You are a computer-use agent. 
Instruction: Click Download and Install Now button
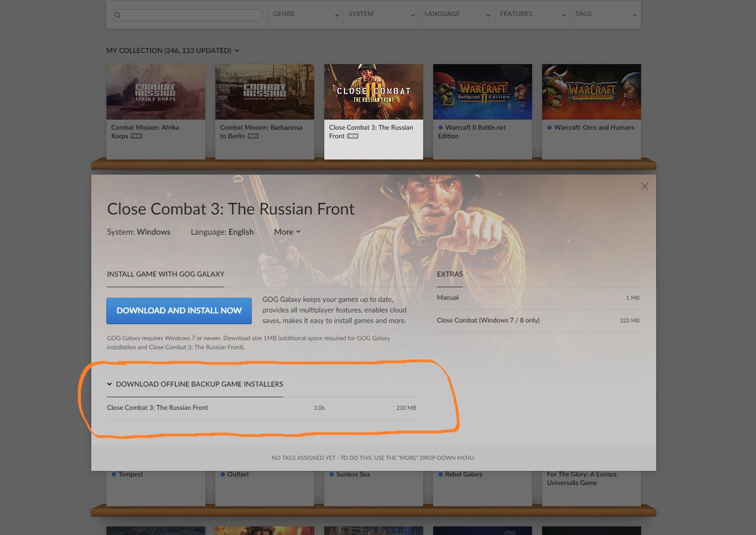click(179, 310)
